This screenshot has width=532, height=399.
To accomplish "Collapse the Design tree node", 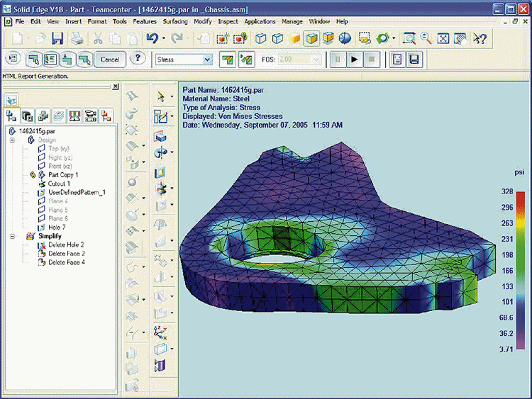I will (x=12, y=140).
